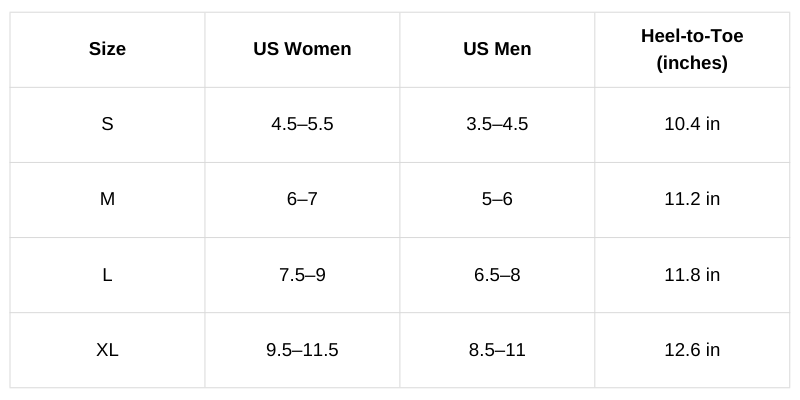Click the US Women column header
This screenshot has height=400, width=800.
tap(302, 49)
